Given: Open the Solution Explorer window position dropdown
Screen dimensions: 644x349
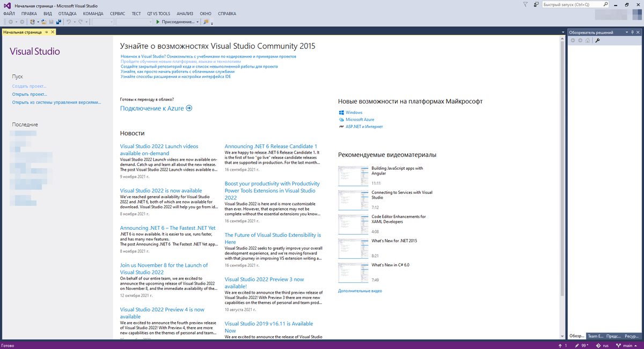Looking at the screenshot, I should pyautogui.click(x=627, y=32).
